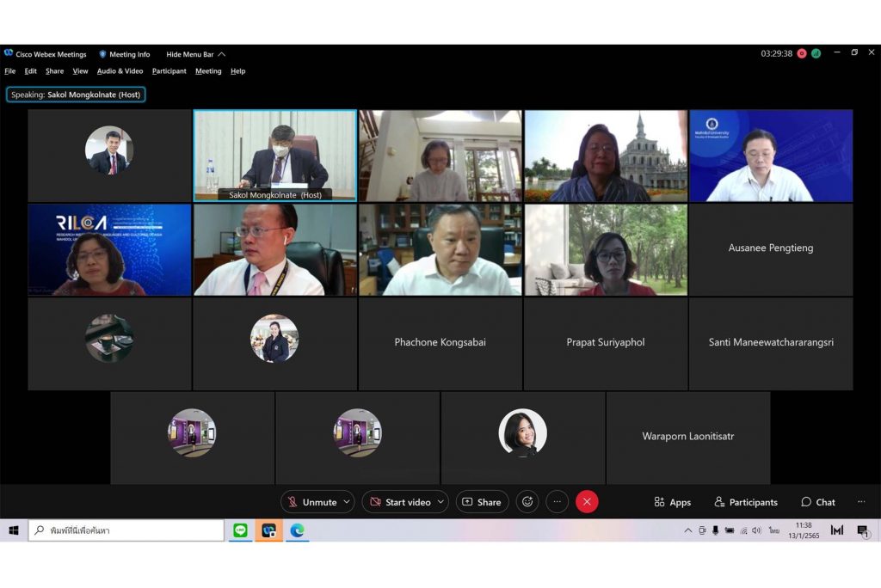Select Sakol Mongkolnate host video tile
Viewport: 881px width, 588px height.
(274, 155)
